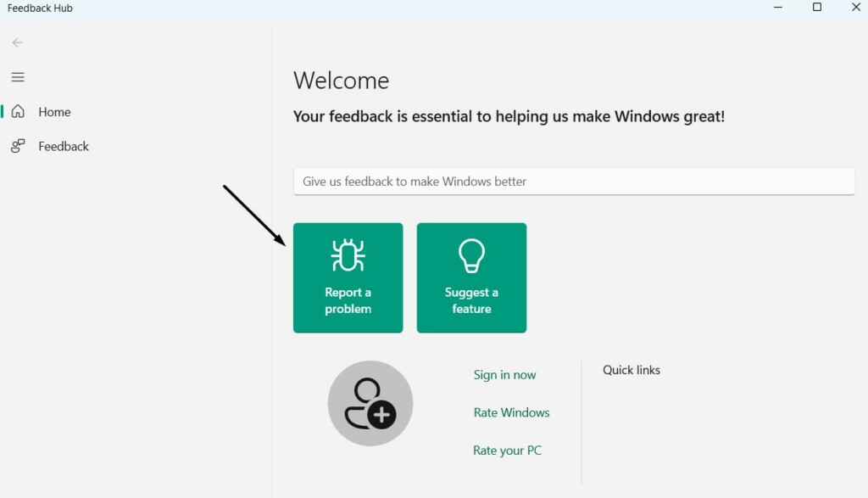Open the 'Rate your PC' link

pyautogui.click(x=507, y=450)
